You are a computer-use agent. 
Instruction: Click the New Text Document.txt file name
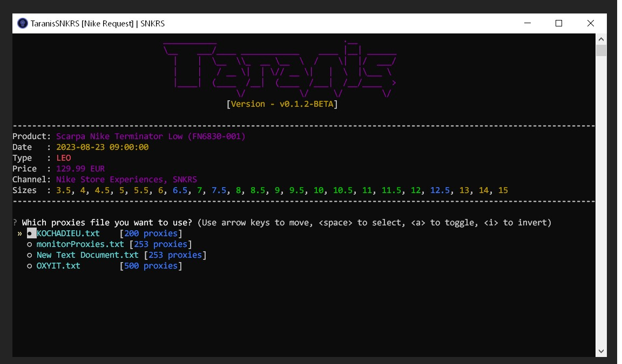pos(87,255)
